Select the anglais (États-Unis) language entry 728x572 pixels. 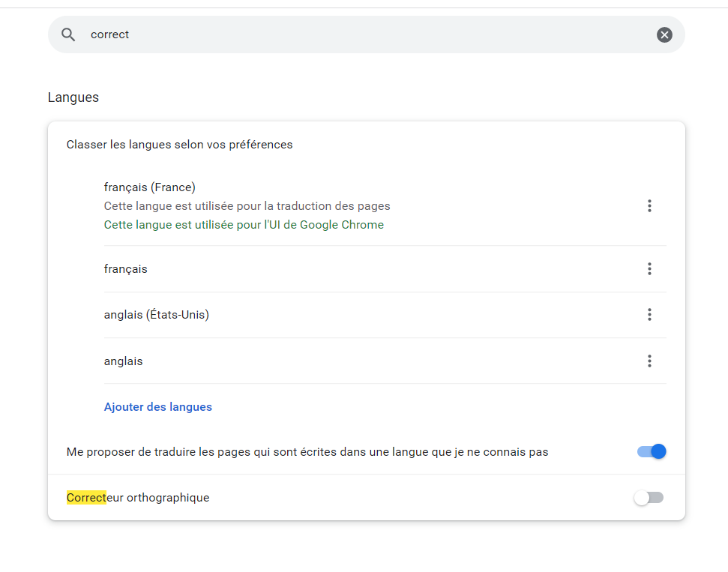coord(156,315)
